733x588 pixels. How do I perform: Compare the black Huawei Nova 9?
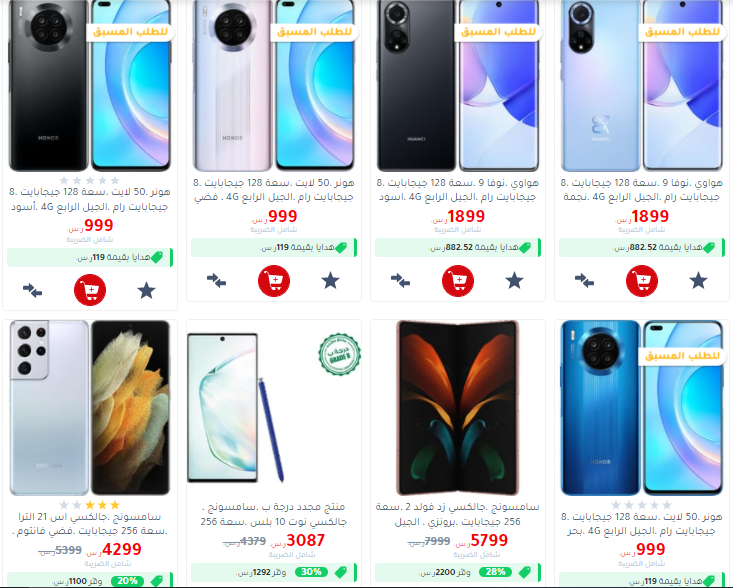pos(401,281)
